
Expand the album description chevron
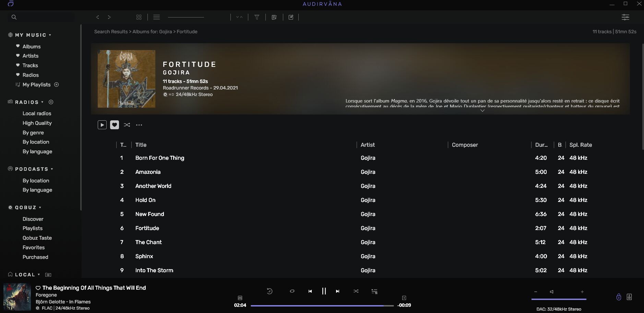482,110
